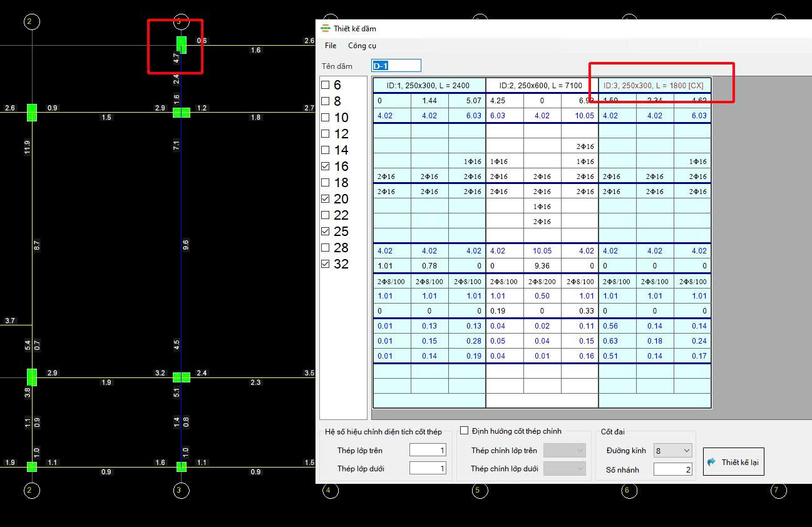The image size is (812, 527).
Task: Check the diameter 14 checkbox
Action: [x=325, y=150]
